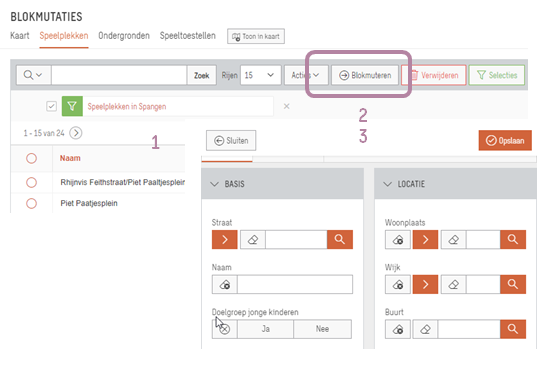549x365 pixels.
Task: Switch to the Speeltoestellen tab
Action: pos(188,36)
